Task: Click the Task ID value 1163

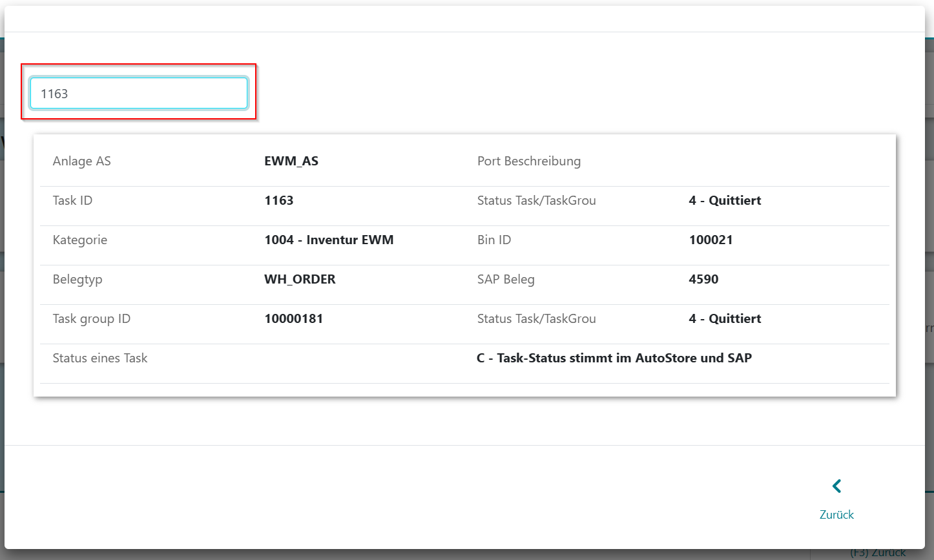Action: click(279, 201)
